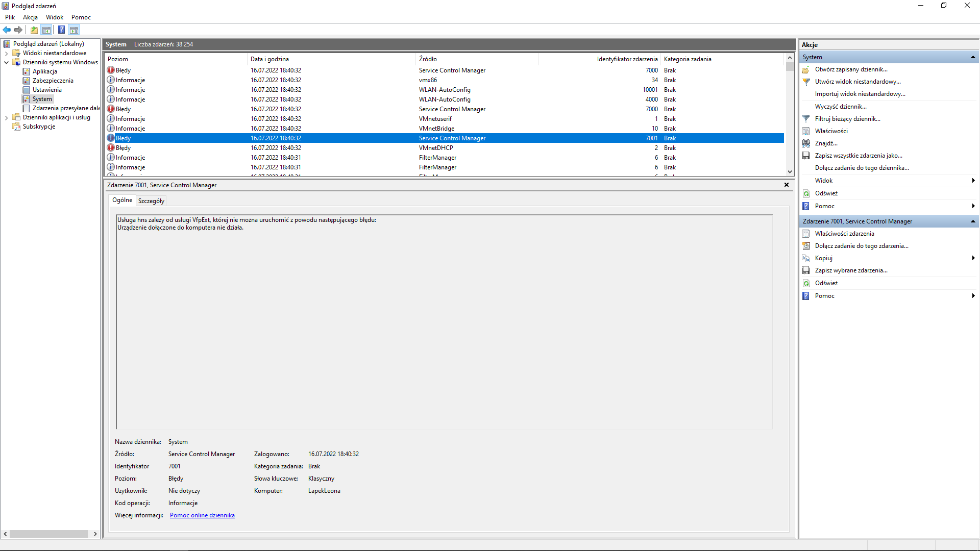Click the Utwórz widok niestandardowy funnel icon
This screenshot has height=551, width=980.
click(806, 82)
